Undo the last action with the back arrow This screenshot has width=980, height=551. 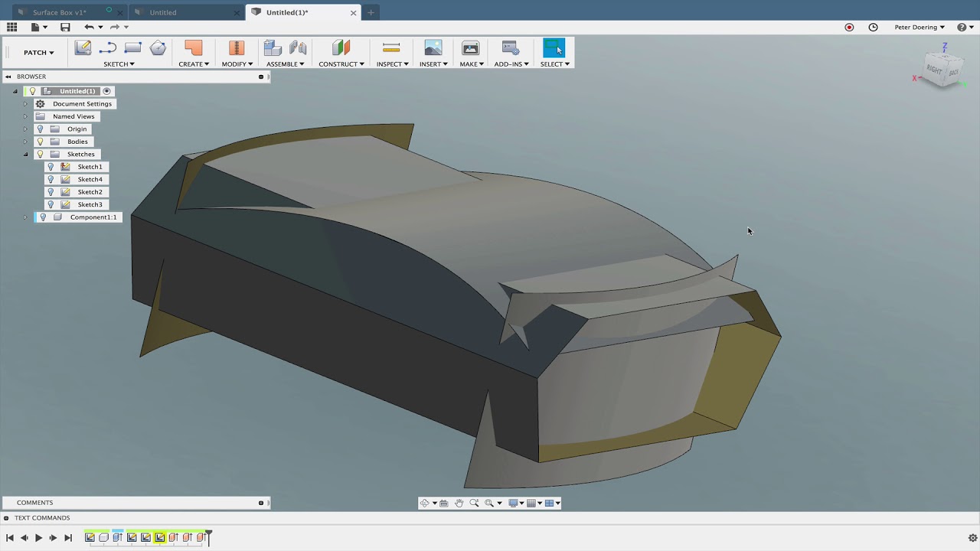[x=90, y=27]
